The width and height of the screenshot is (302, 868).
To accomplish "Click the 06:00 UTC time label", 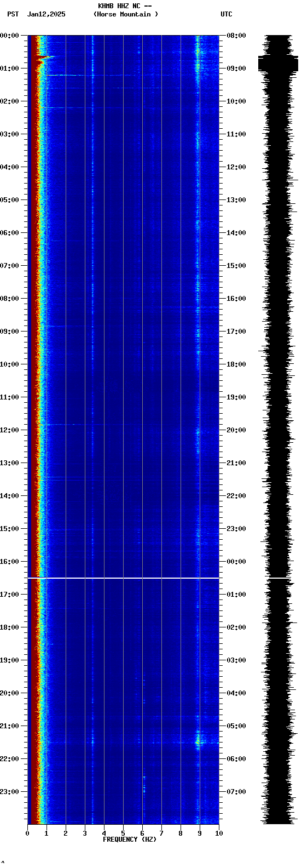I will pyautogui.click(x=236, y=759).
